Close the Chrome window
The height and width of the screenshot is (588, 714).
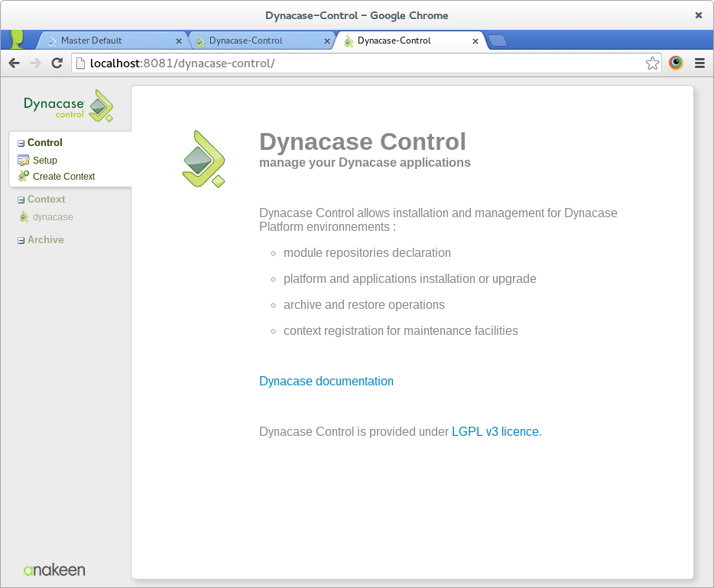699,15
